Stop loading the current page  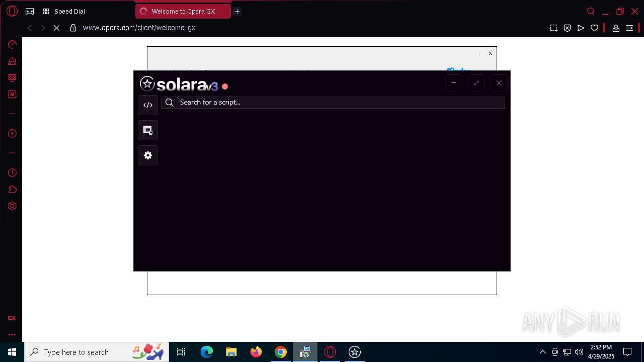56,28
